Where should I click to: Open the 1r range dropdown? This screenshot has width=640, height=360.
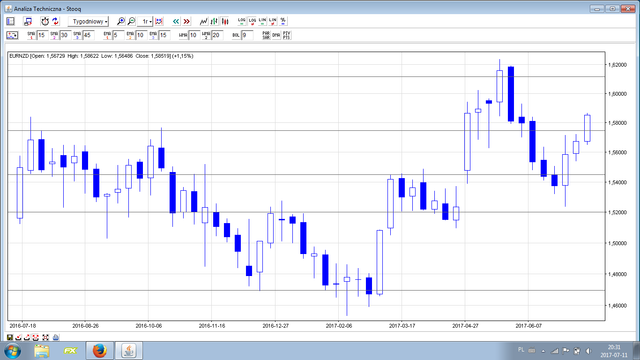click(145, 21)
